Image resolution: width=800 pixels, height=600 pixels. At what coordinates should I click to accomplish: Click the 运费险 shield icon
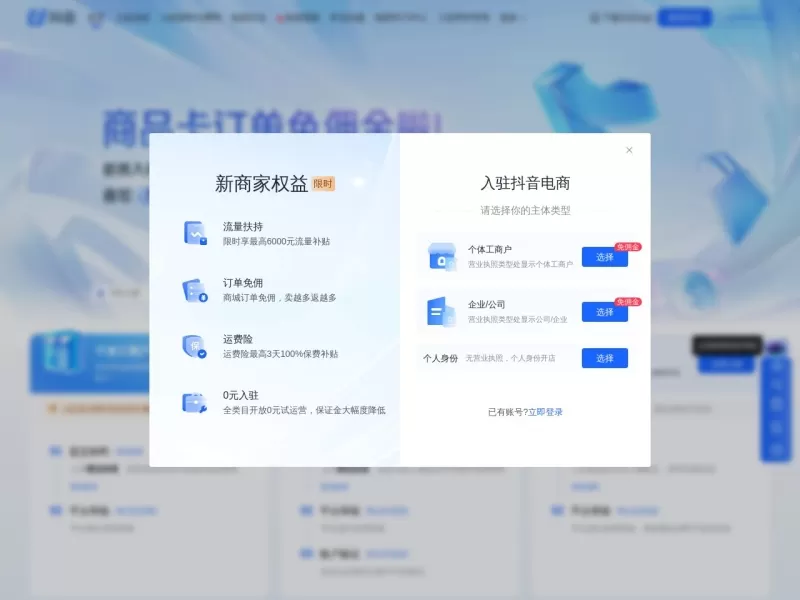point(195,347)
